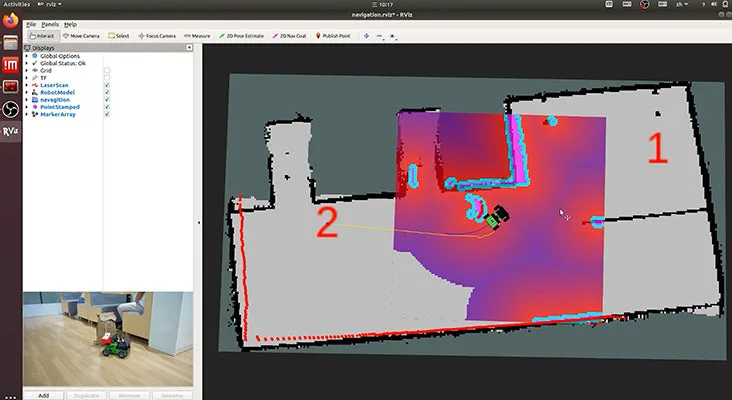Image resolution: width=732 pixels, height=400 pixels.
Task: Expand the Global Status: Ok row
Action: coord(27,63)
